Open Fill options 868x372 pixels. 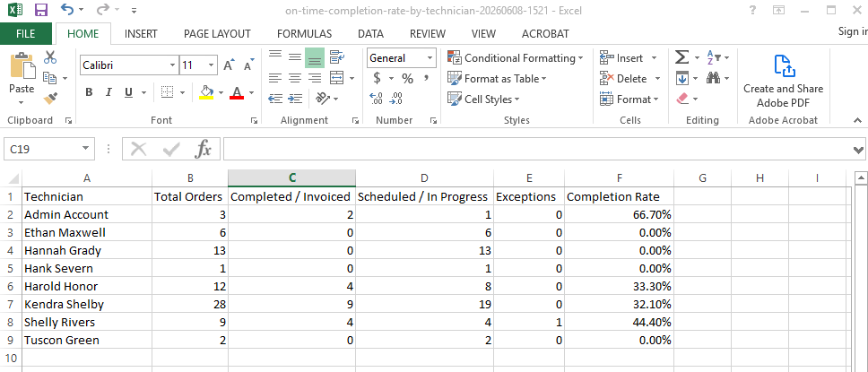point(682,79)
